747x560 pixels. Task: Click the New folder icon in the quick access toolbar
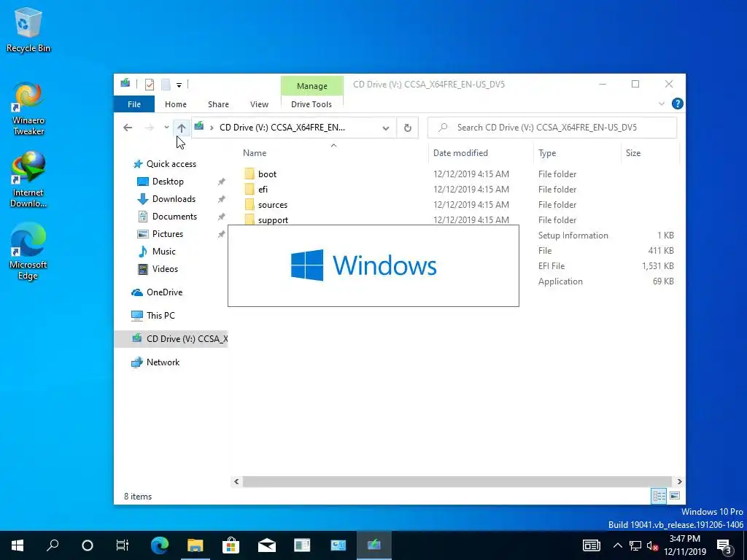point(166,85)
